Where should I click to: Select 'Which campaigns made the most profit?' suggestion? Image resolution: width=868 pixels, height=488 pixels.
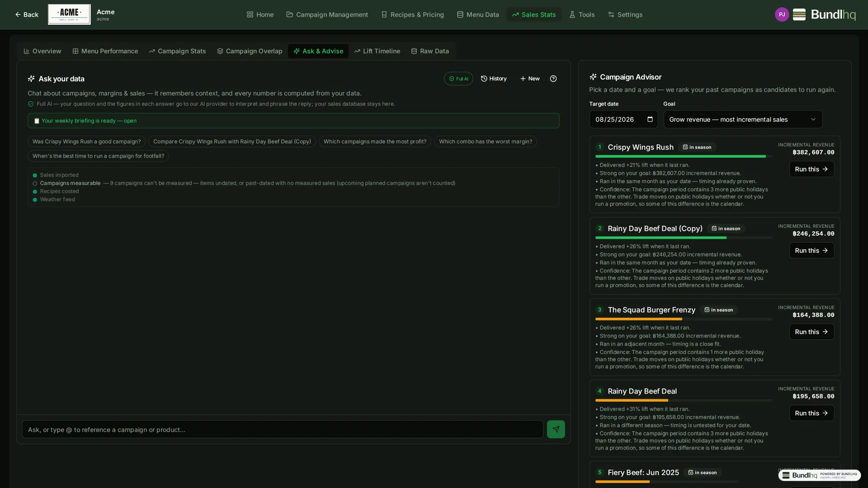375,141
